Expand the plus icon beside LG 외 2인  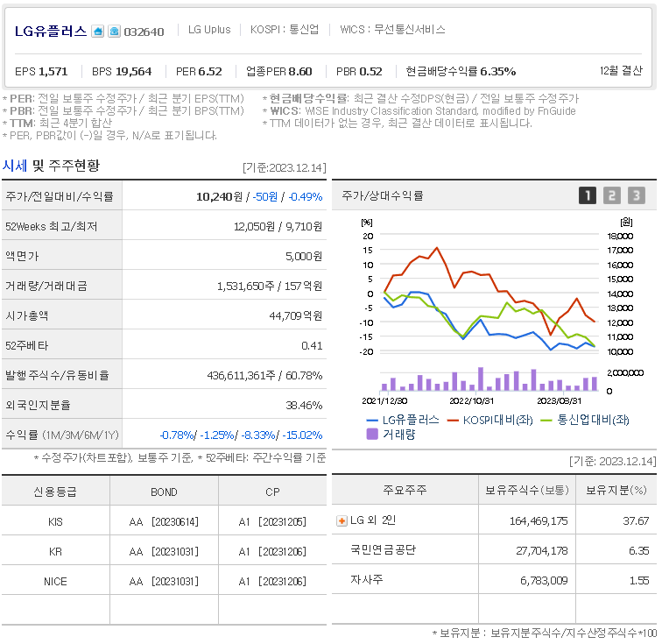click(342, 520)
